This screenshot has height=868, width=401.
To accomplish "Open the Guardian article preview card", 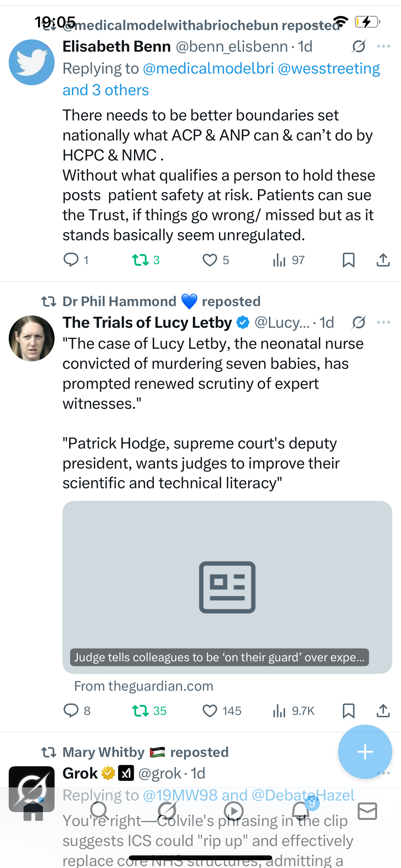I will [x=227, y=587].
